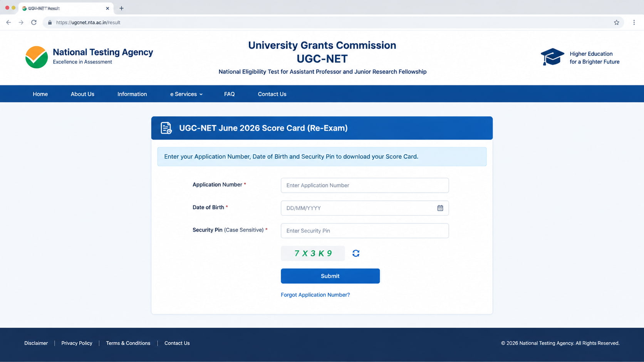Close the UGC-NET Result tab
Viewport: 644px width, 362px height.
pos(107,8)
